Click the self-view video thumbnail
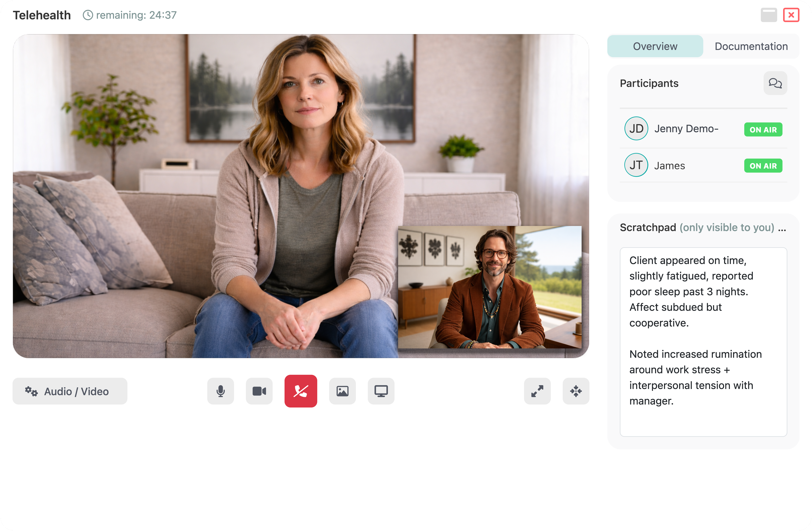The height and width of the screenshot is (531, 812). pos(490,287)
